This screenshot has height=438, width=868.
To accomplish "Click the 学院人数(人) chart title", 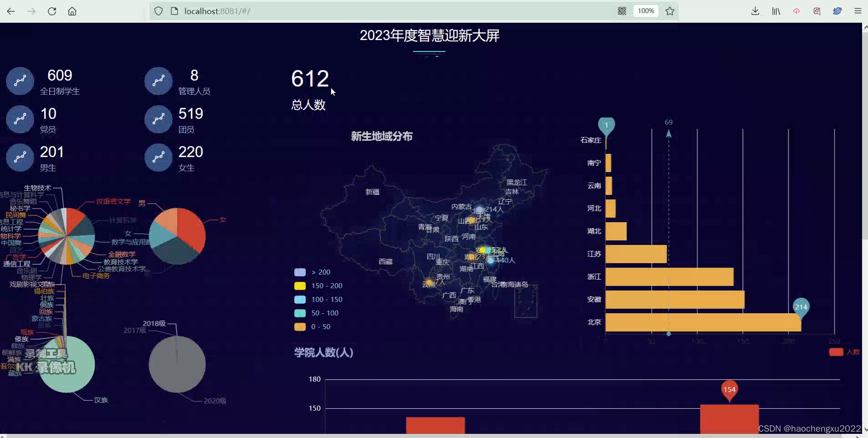I will pos(324,352).
